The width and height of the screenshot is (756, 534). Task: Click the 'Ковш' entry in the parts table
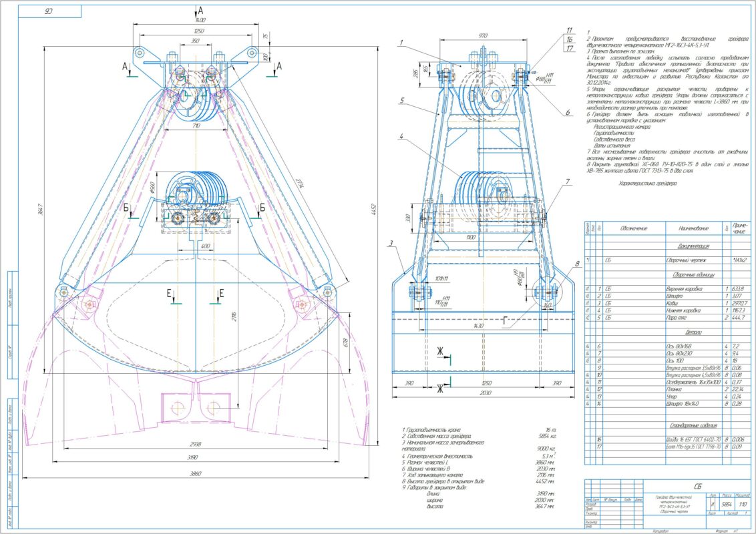click(x=672, y=304)
